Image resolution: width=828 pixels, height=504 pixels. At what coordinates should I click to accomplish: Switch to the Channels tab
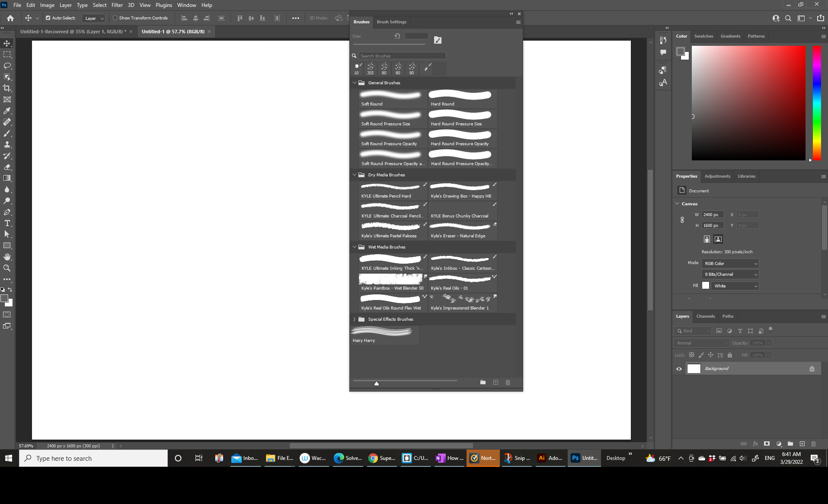click(706, 316)
